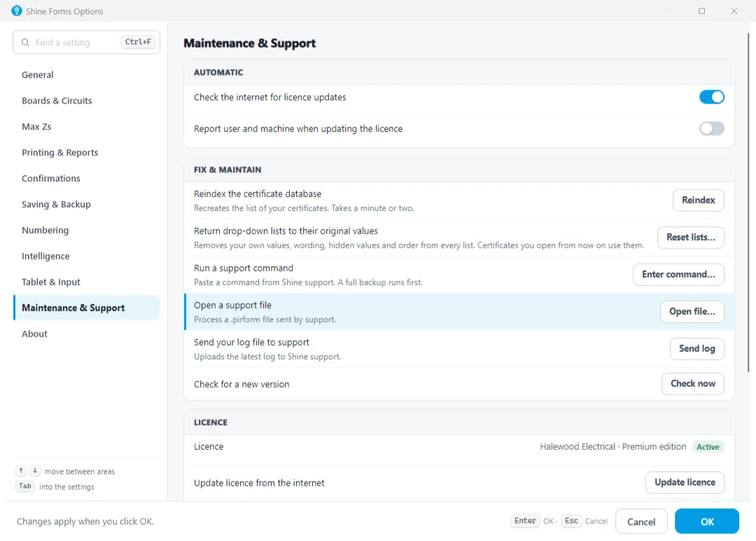Go to Tablet & Input settings
The image size is (756, 541).
point(86,282)
